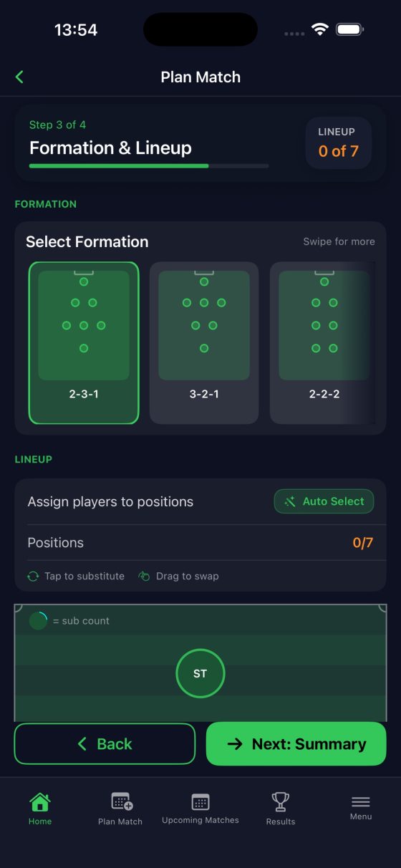Image resolution: width=401 pixels, height=868 pixels.
Task: Open the Home tab
Action: [x=40, y=809]
